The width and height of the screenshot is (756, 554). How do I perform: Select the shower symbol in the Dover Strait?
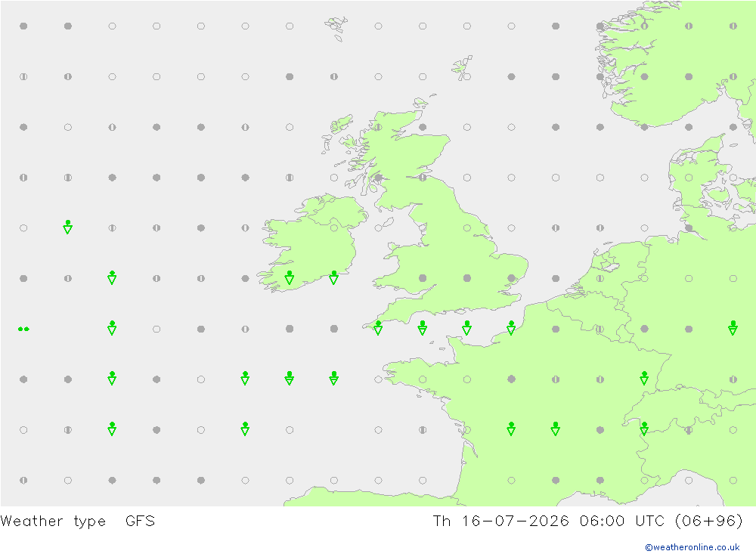pos(511,328)
